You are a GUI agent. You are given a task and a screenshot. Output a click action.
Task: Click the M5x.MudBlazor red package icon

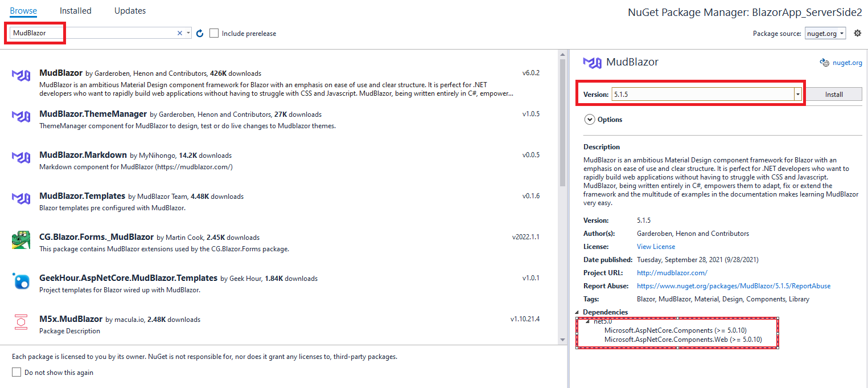(x=21, y=322)
